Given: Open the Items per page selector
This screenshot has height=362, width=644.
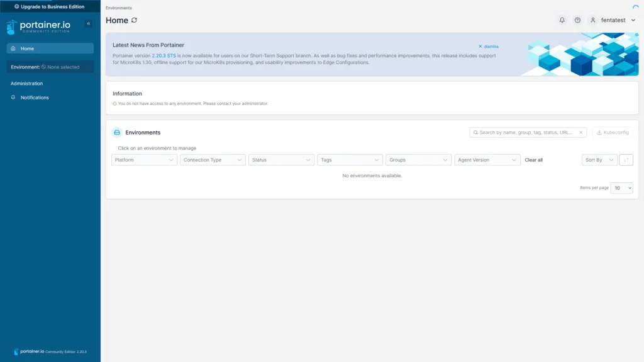Looking at the screenshot, I should tap(621, 187).
